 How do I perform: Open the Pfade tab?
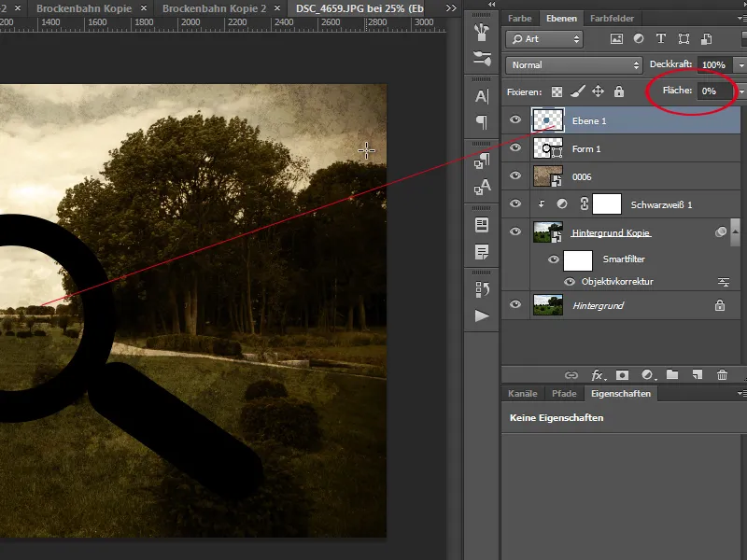click(564, 394)
